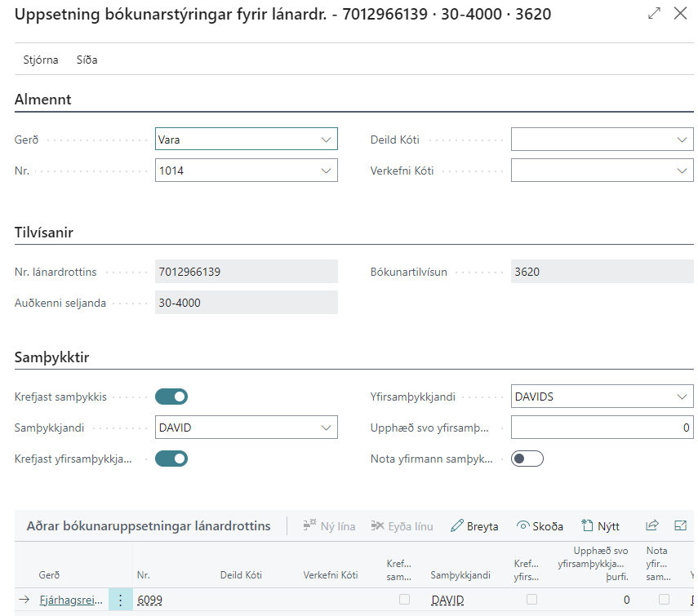
Task: Select the row arrow for 6099 row
Action: tap(24, 600)
